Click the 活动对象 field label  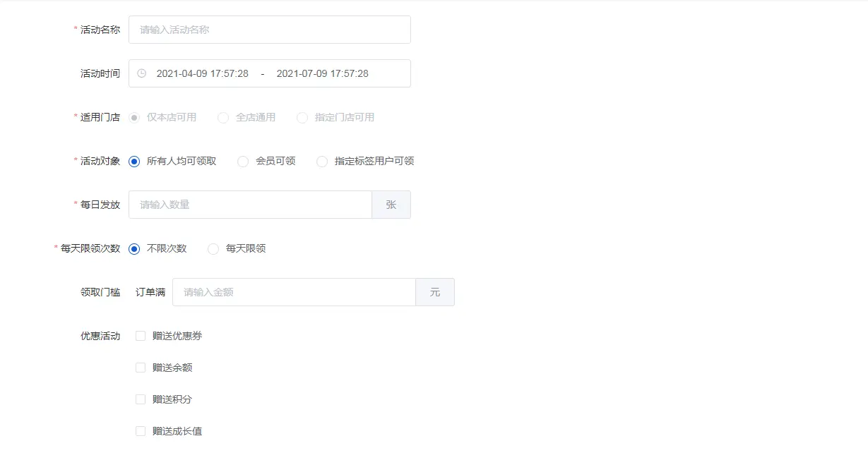[100, 161]
